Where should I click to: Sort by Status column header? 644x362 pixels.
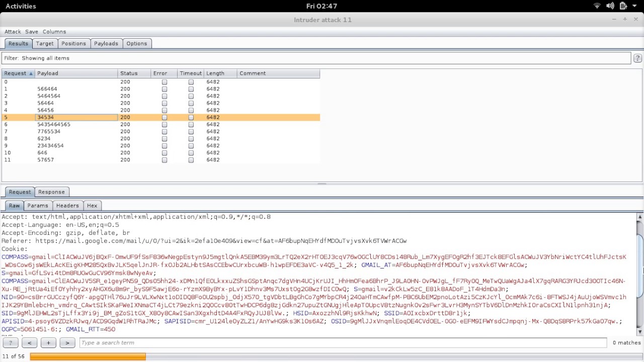(x=135, y=73)
